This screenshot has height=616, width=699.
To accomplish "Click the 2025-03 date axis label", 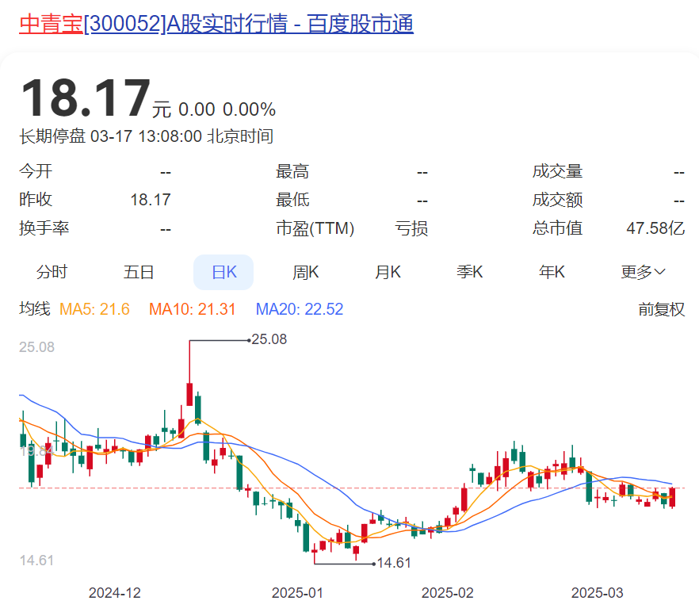I will tap(597, 593).
